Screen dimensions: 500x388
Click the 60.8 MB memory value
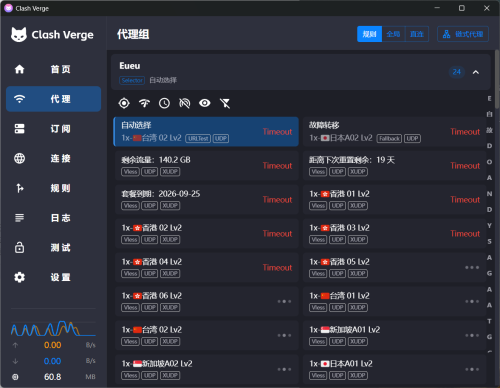click(x=53, y=377)
